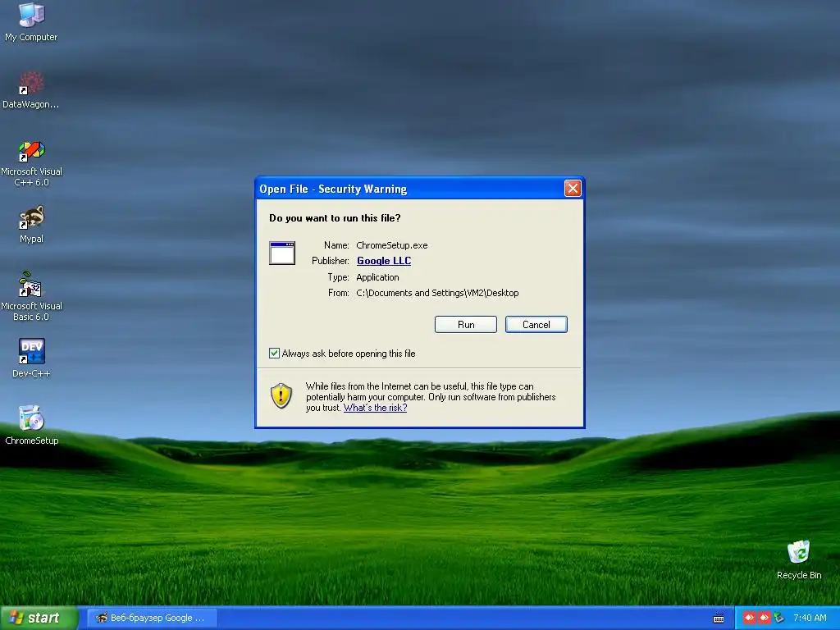This screenshot has width=840, height=630.
Task: Click the Application type value
Action: click(377, 277)
